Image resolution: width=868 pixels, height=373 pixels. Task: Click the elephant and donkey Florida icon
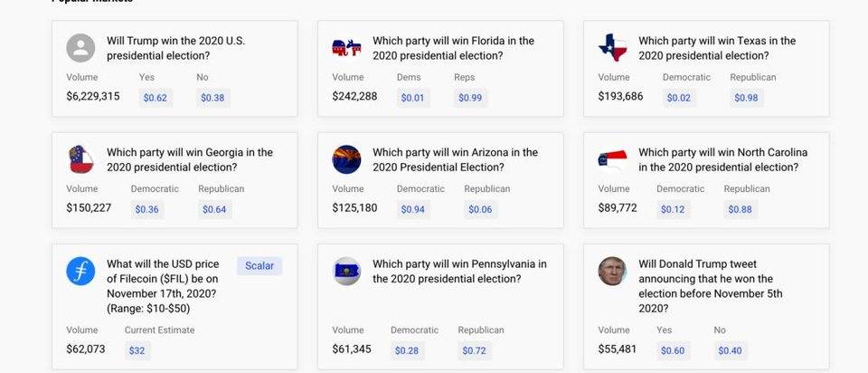coord(346,48)
